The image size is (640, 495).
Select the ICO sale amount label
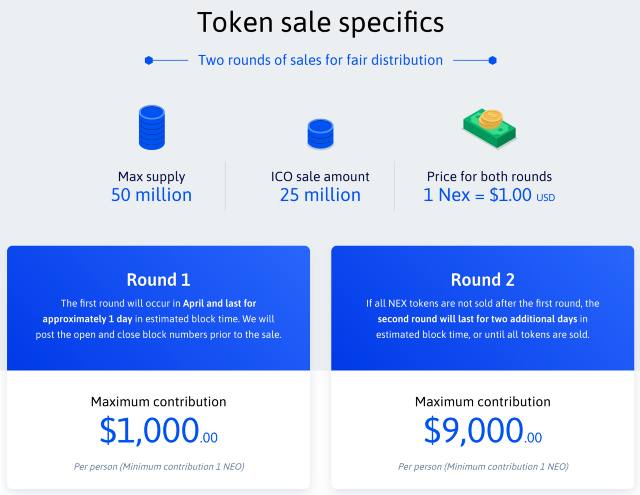pyautogui.click(x=320, y=177)
